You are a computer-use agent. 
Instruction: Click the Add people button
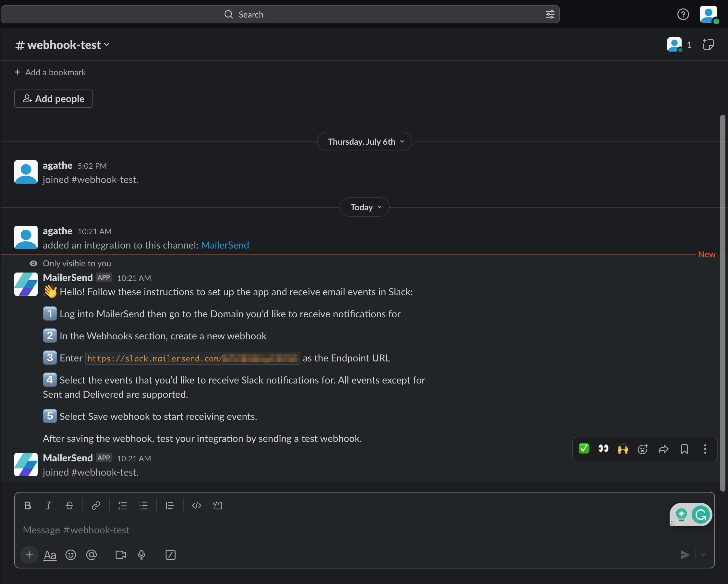coord(54,99)
